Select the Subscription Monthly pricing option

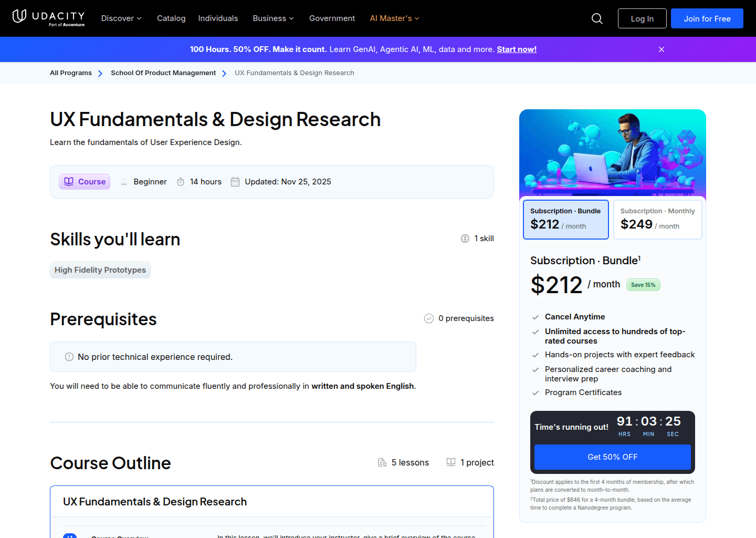(657, 219)
